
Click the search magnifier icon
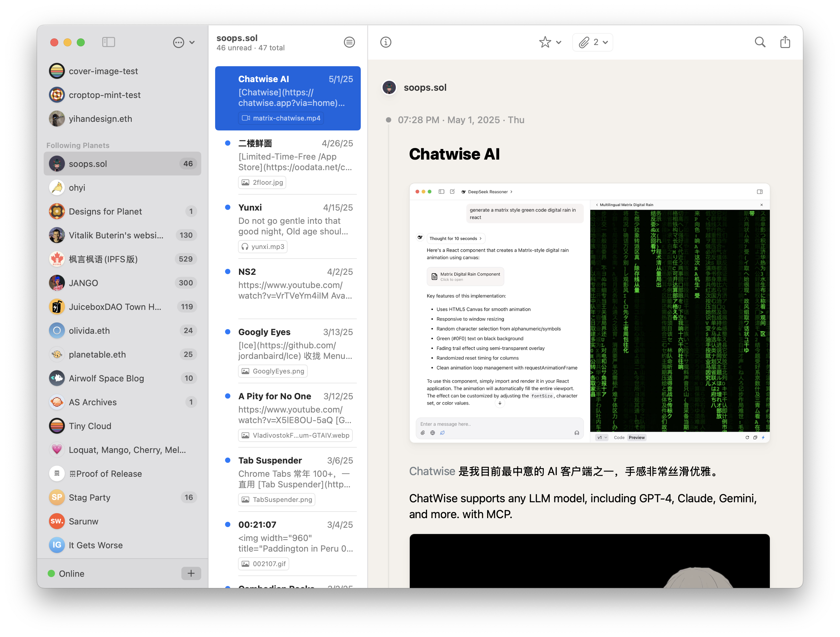click(x=760, y=42)
